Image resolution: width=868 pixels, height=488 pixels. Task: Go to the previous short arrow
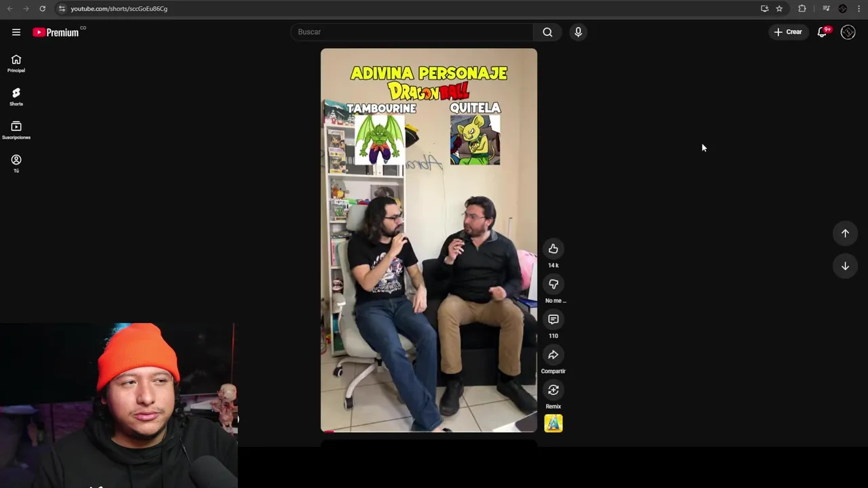click(x=845, y=233)
